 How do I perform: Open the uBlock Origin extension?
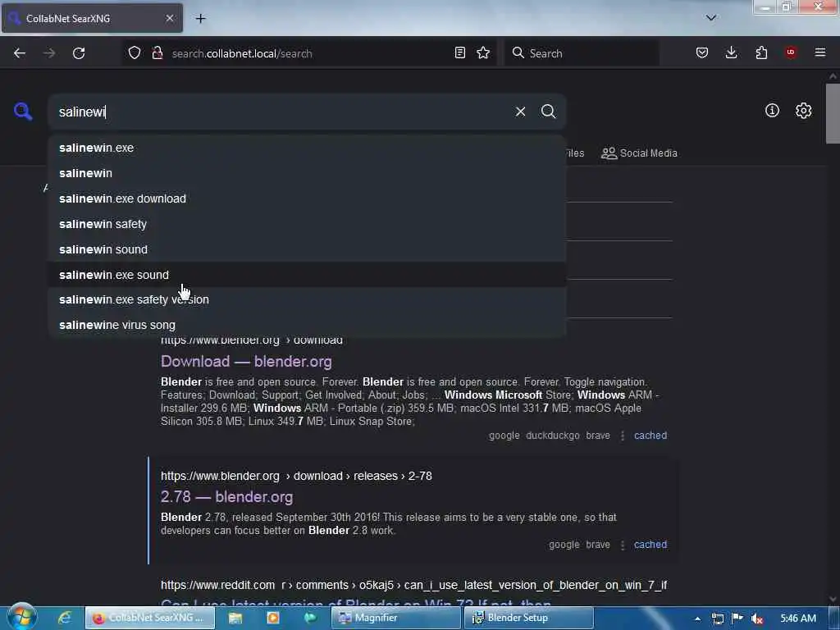(x=791, y=52)
